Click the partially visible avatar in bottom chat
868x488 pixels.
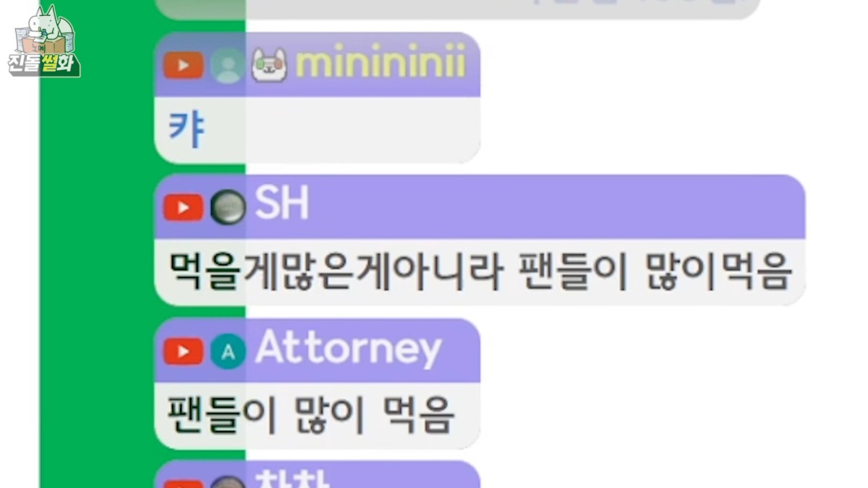pos(228,482)
